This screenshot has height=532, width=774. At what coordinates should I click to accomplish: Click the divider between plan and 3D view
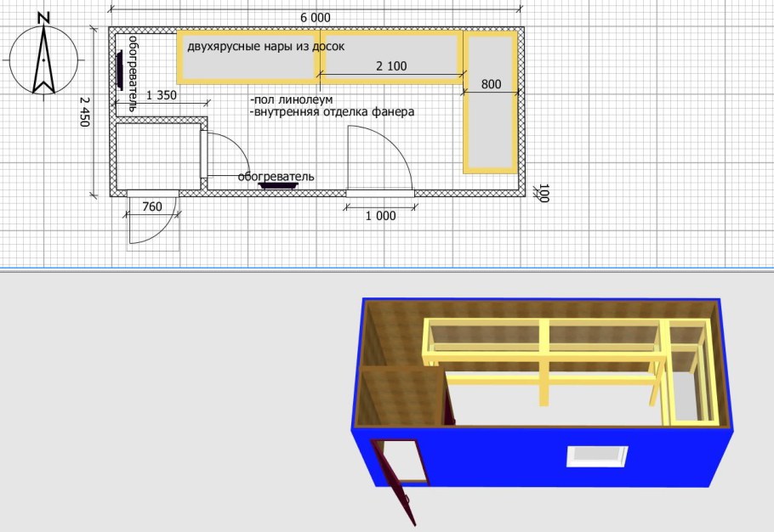[x=387, y=271]
